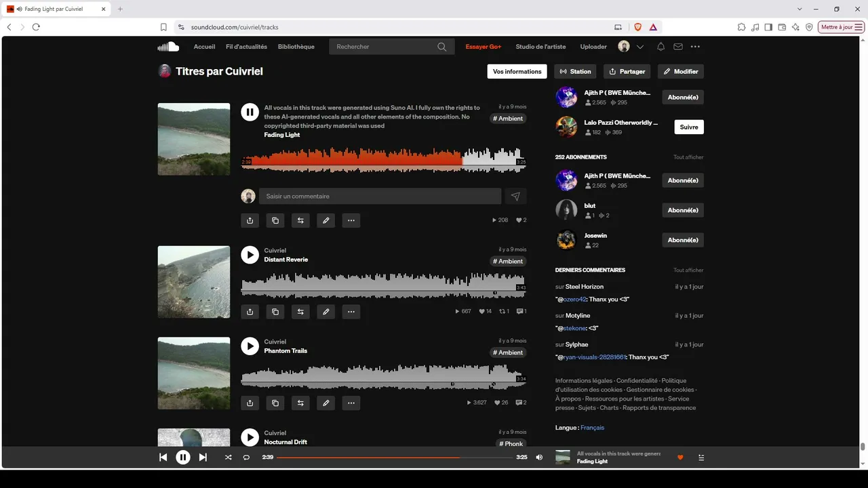Open the SoundCloud logo home link

click(x=168, y=47)
